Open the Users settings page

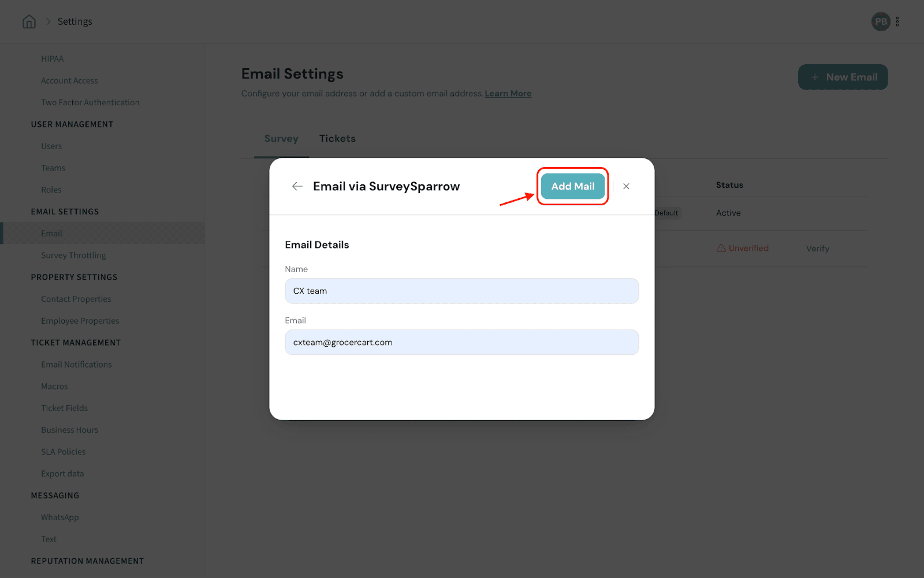(x=51, y=146)
